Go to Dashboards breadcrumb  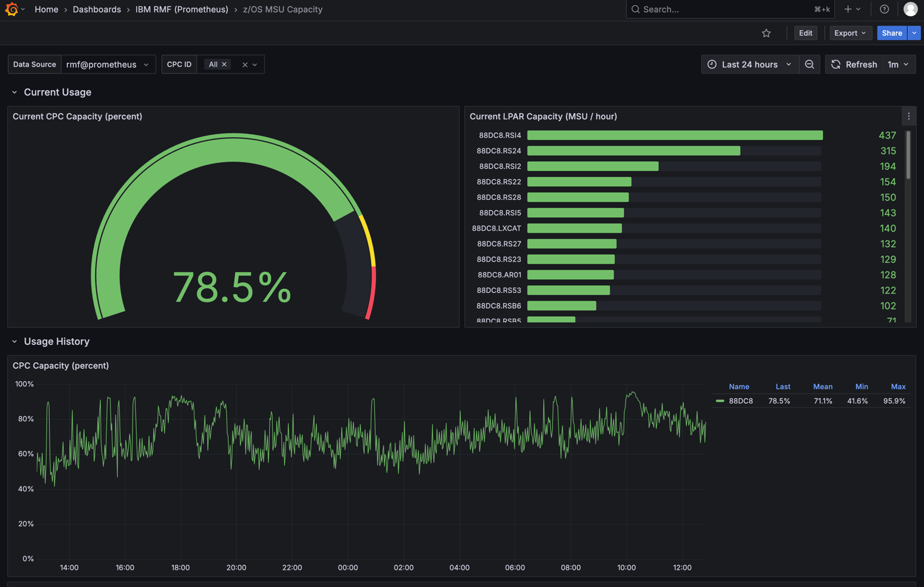[97, 10]
